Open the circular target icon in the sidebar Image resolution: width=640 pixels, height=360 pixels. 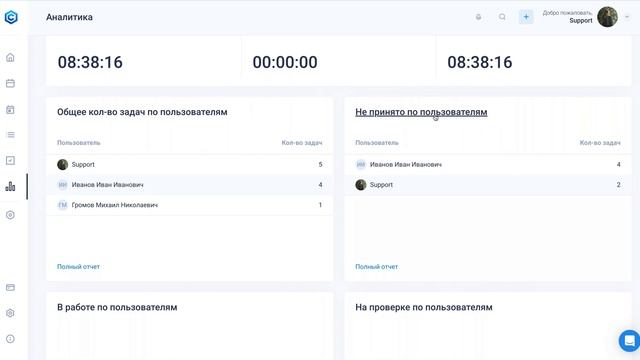(10, 215)
